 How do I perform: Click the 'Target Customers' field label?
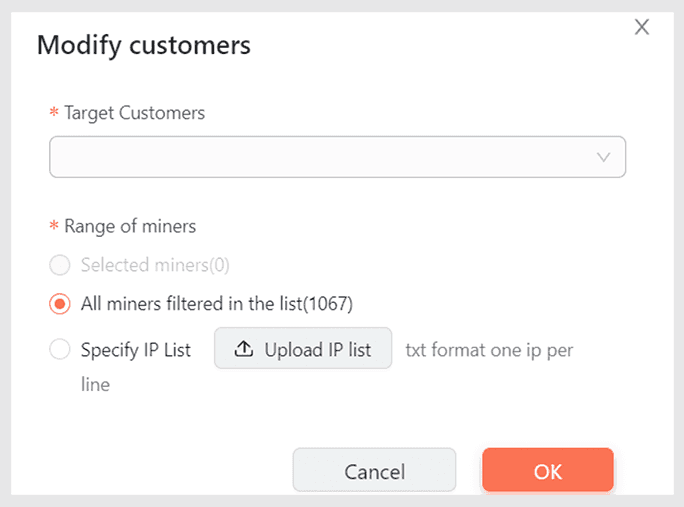click(134, 113)
